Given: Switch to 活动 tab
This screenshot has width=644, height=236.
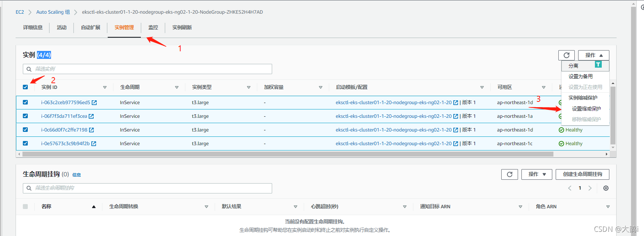Looking at the screenshot, I should pyautogui.click(x=62, y=28).
